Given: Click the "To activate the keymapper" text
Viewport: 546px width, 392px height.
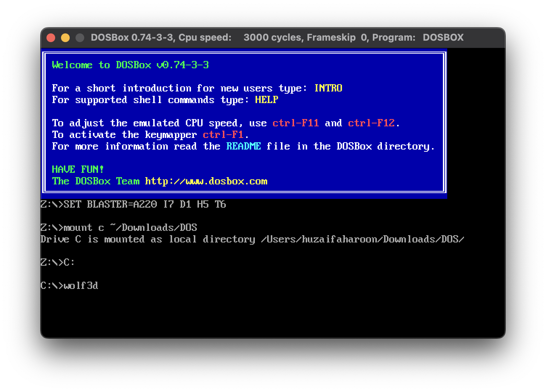Looking at the screenshot, I should (125, 135).
